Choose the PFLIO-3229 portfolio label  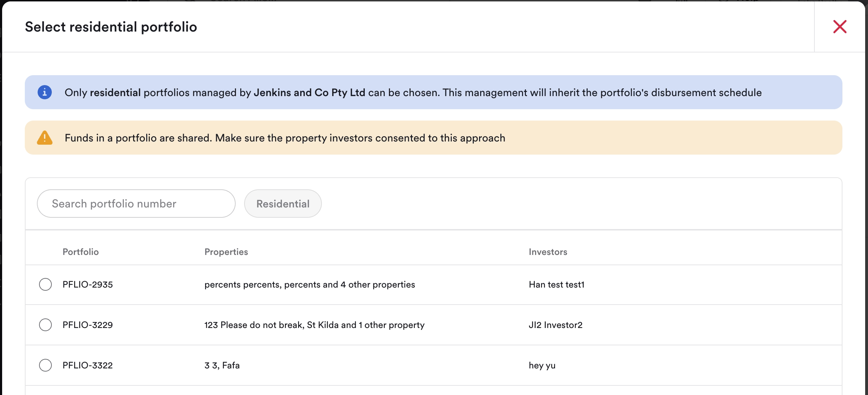tap(88, 325)
